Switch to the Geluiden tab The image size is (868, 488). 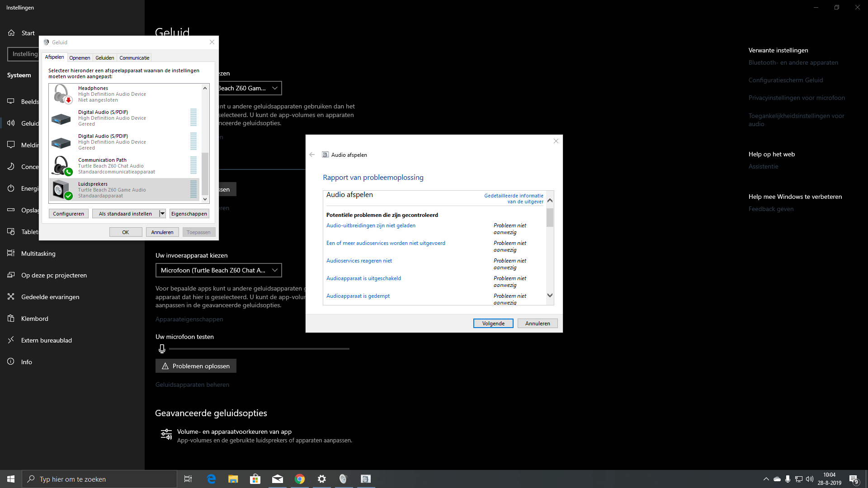coord(104,58)
